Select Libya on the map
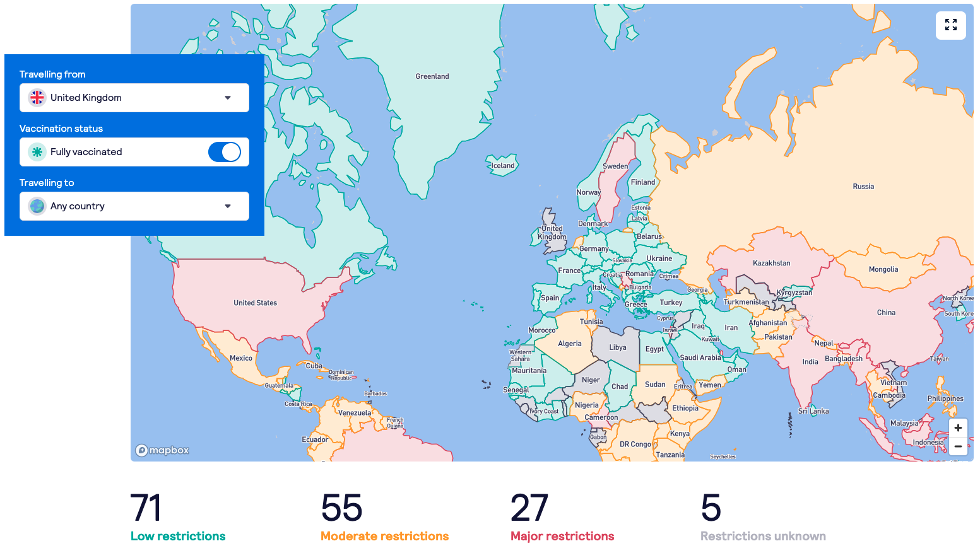The image size is (980, 546). (x=618, y=347)
